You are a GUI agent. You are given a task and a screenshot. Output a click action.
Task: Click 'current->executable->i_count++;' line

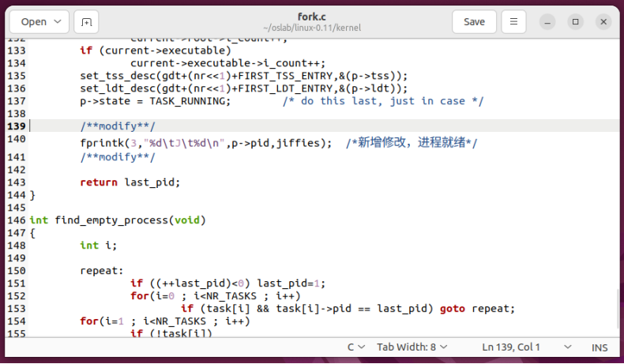point(227,63)
